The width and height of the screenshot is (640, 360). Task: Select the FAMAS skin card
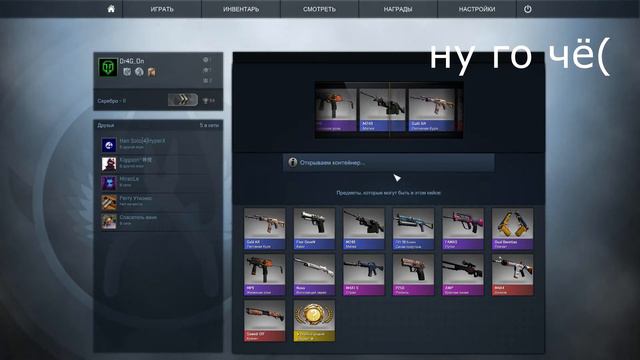pyautogui.click(x=463, y=229)
